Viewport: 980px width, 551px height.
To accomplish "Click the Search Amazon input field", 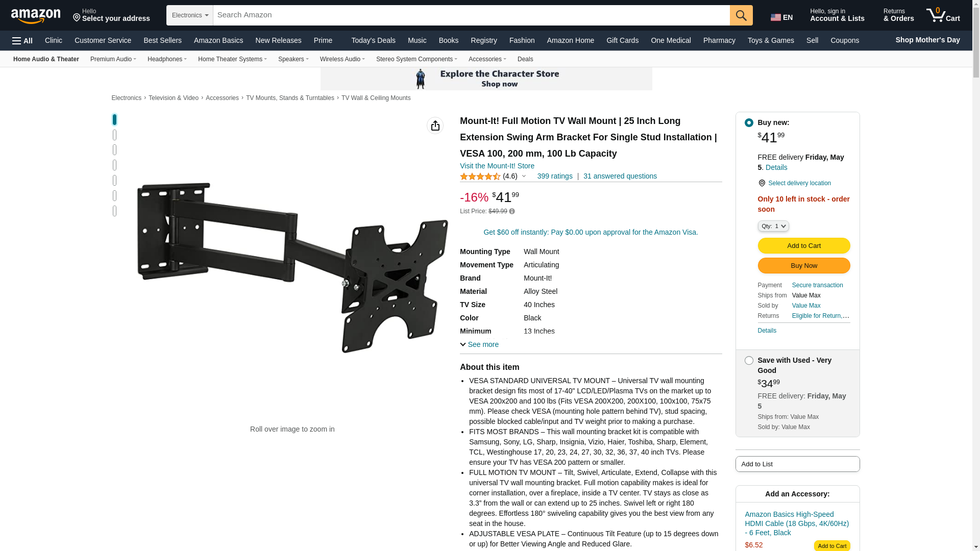I will tap(471, 15).
